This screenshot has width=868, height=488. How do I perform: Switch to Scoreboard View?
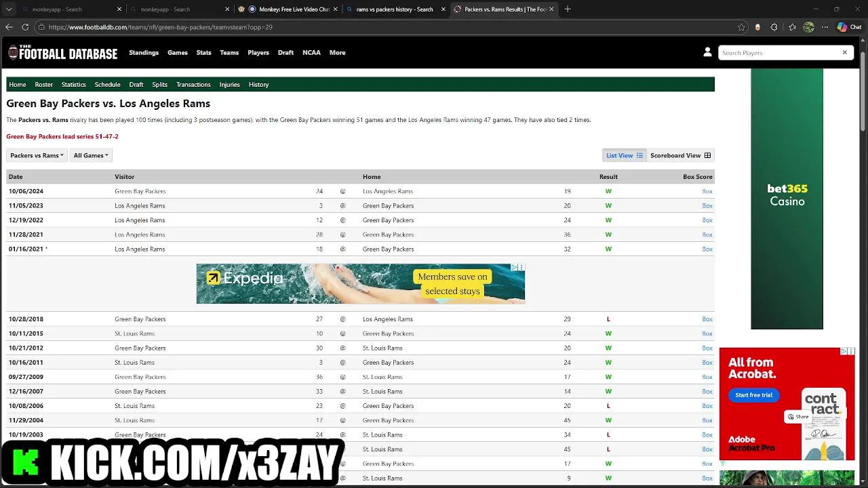coord(680,155)
